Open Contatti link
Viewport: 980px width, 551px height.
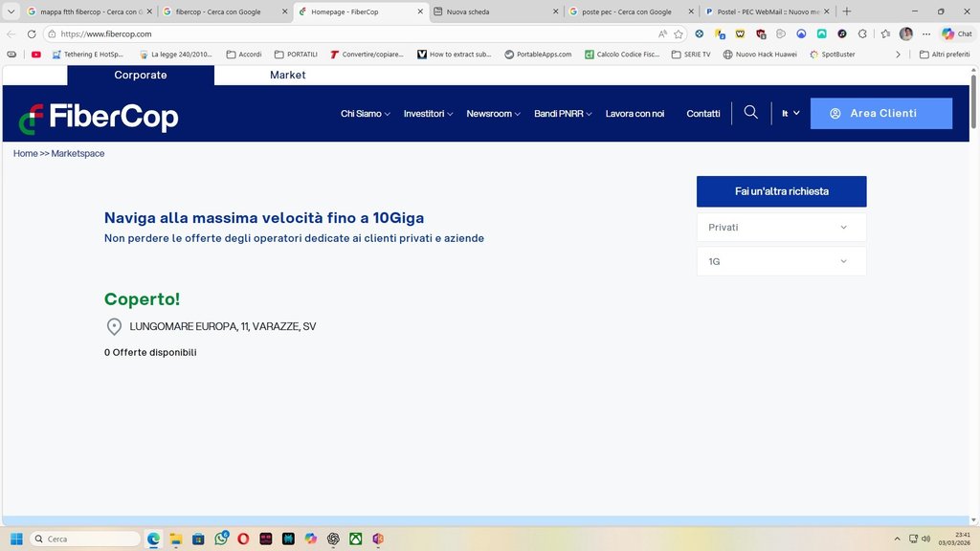703,113
